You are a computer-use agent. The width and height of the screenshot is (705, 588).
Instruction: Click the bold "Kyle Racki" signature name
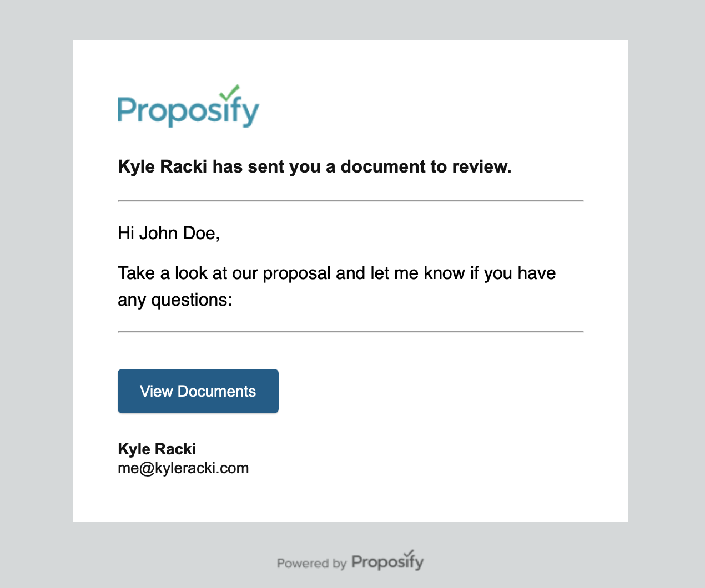coord(157,449)
